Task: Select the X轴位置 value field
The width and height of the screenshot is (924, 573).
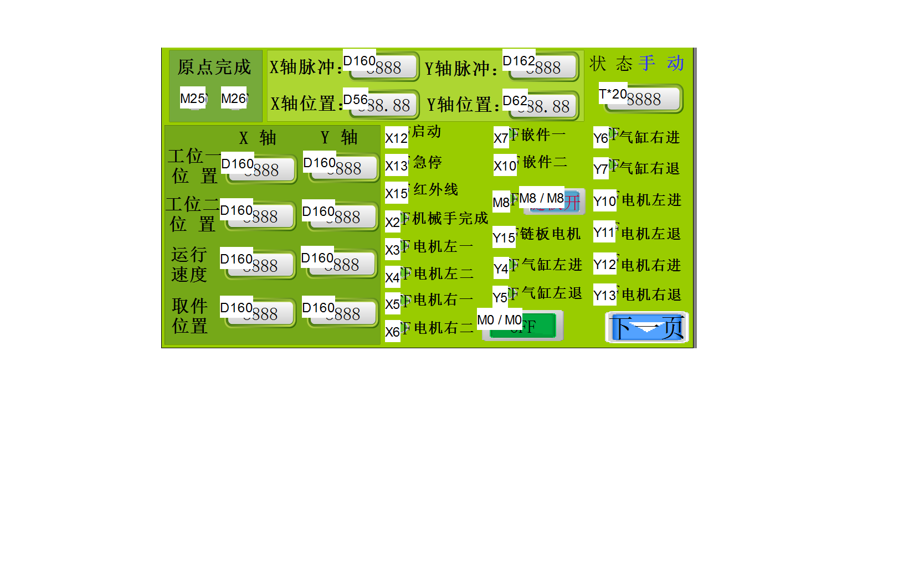Action: pyautogui.click(x=384, y=105)
